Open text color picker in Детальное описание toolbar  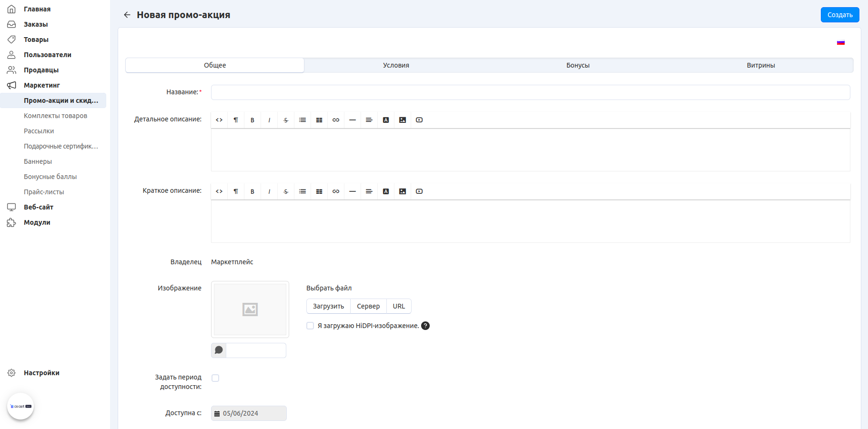(386, 120)
